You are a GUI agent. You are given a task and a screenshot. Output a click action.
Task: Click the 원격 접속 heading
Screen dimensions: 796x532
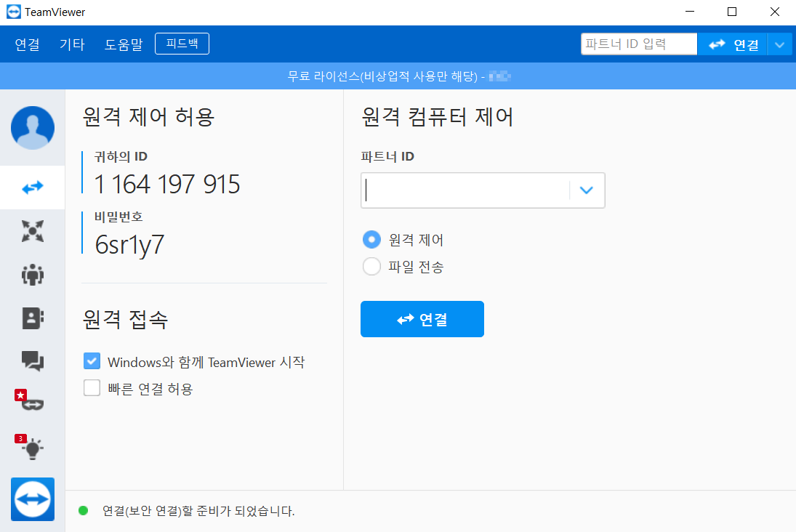tap(125, 319)
